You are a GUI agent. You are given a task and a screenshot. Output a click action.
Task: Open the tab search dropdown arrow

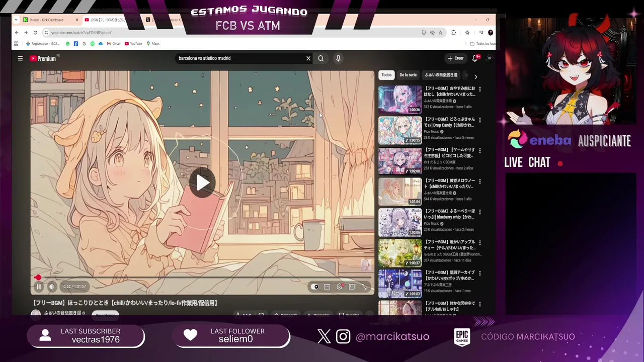[16, 20]
